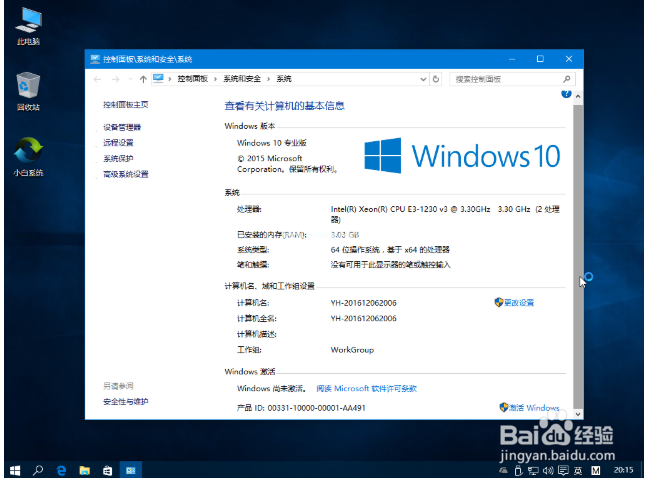Select the Intel Xeon processor text

click(445, 214)
